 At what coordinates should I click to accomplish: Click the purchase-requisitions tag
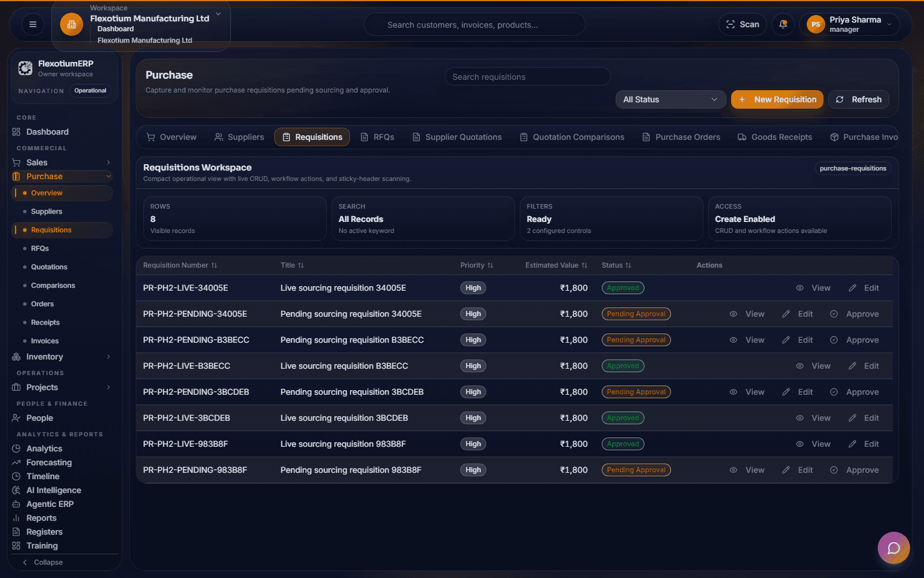[853, 168]
